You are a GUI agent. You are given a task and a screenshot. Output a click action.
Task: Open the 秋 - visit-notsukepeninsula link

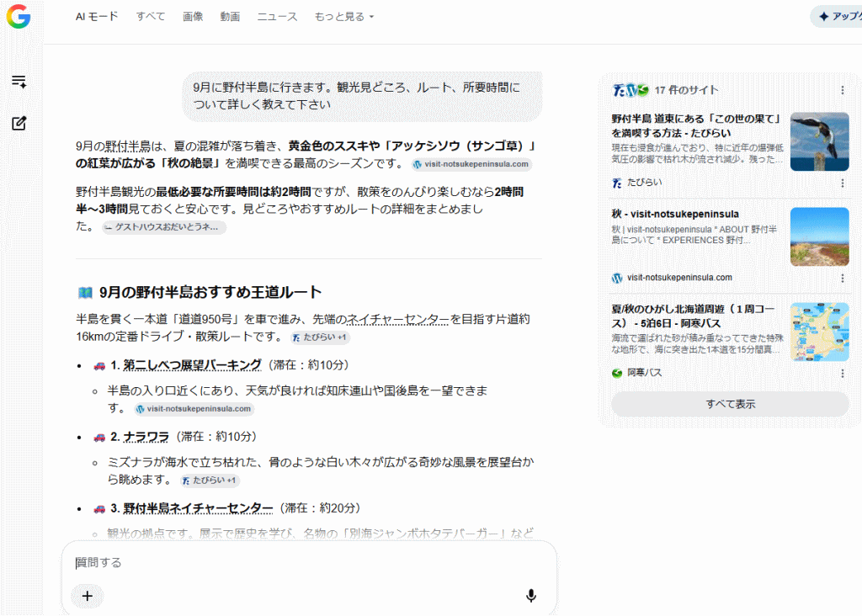[x=675, y=215]
